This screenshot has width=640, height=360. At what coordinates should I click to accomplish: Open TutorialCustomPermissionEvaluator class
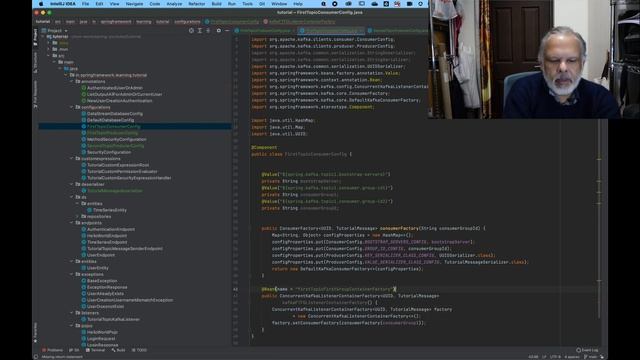[x=119, y=171]
